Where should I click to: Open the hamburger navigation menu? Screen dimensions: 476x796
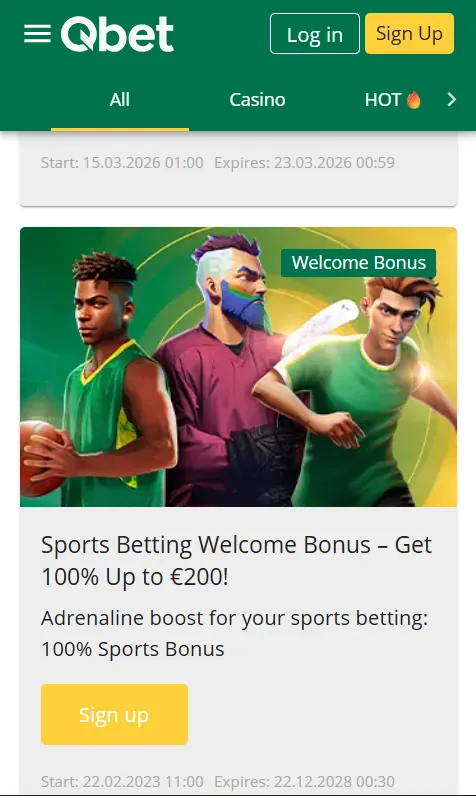[37, 34]
